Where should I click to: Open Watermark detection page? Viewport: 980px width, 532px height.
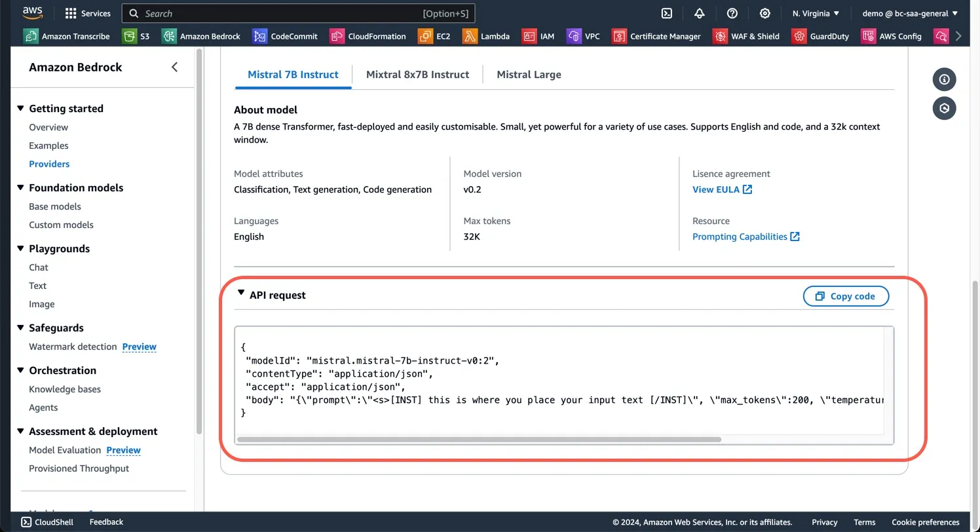coord(73,347)
